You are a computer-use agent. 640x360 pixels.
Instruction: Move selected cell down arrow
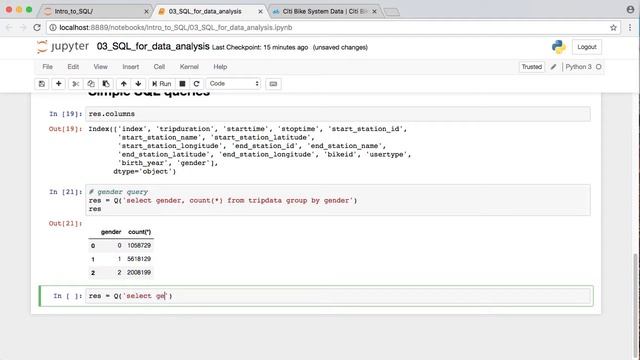pyautogui.click(x=138, y=84)
